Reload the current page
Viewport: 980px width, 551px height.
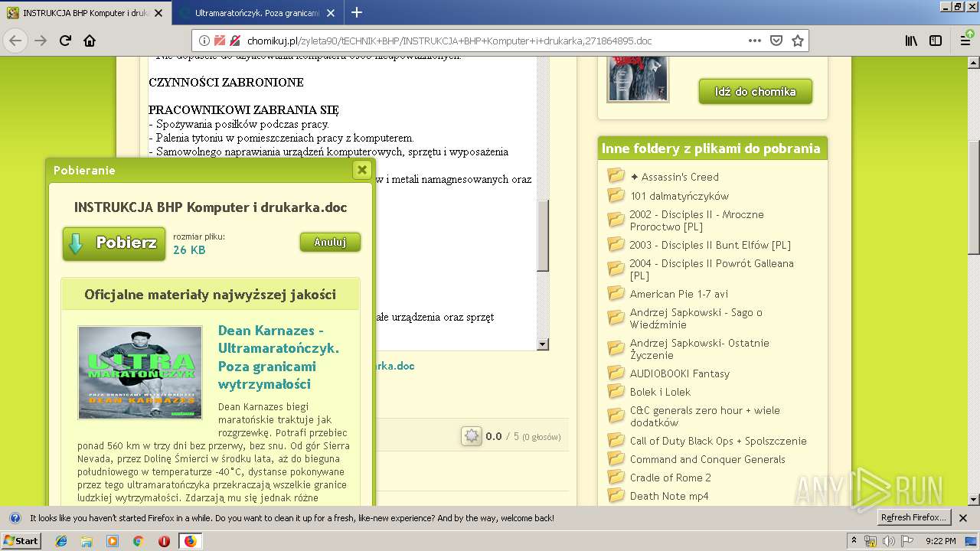coord(65,41)
